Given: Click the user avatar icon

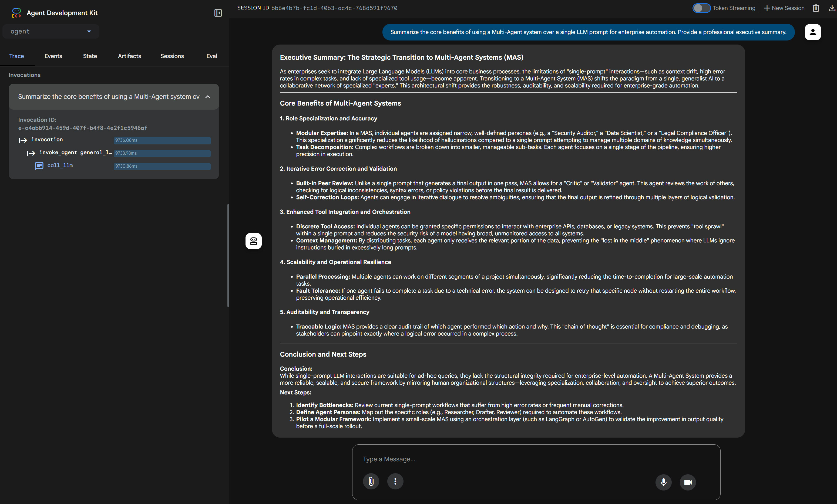Looking at the screenshot, I should pos(812,32).
